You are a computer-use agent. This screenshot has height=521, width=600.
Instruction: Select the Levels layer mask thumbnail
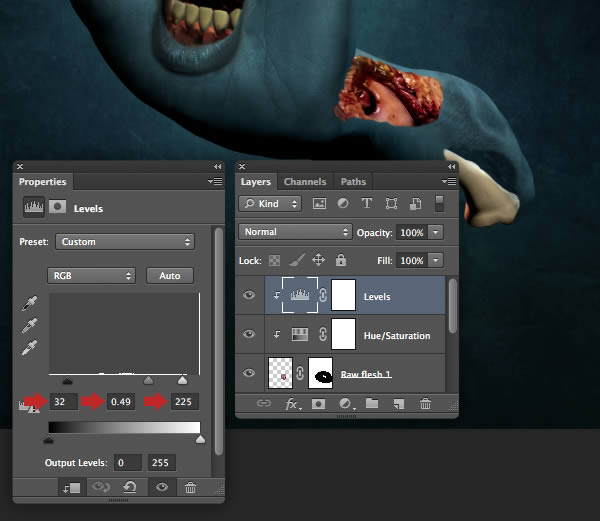click(x=343, y=295)
